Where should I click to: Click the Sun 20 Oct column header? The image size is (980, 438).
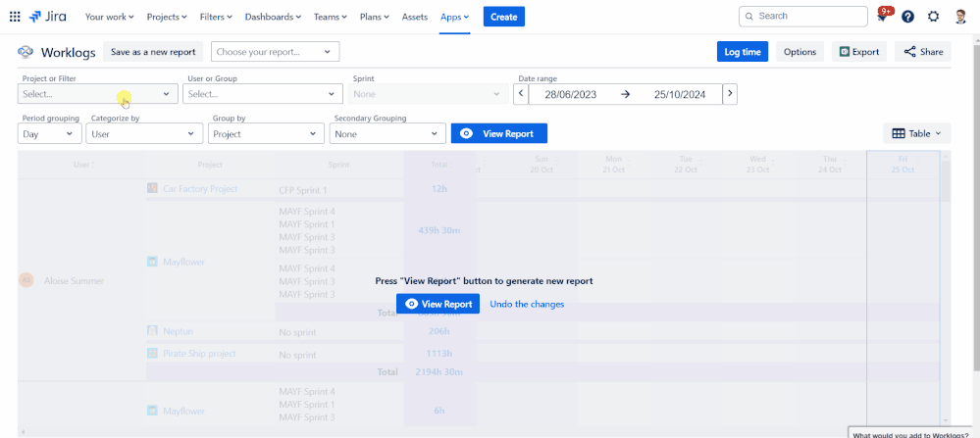[x=542, y=164]
